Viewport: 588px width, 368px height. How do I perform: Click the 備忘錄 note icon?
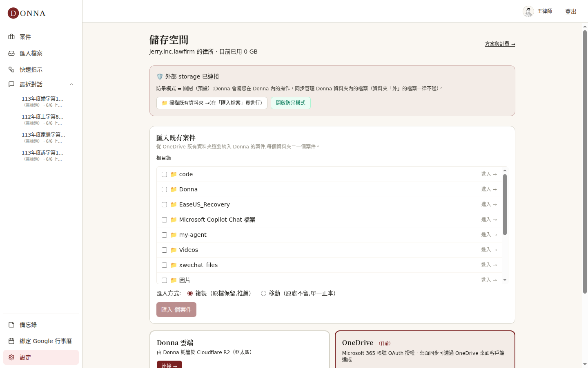(x=11, y=325)
